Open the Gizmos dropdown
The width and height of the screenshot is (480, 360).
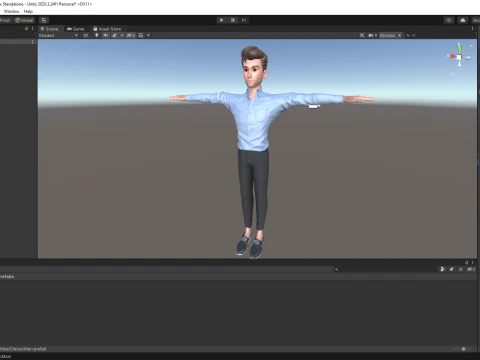(390, 35)
